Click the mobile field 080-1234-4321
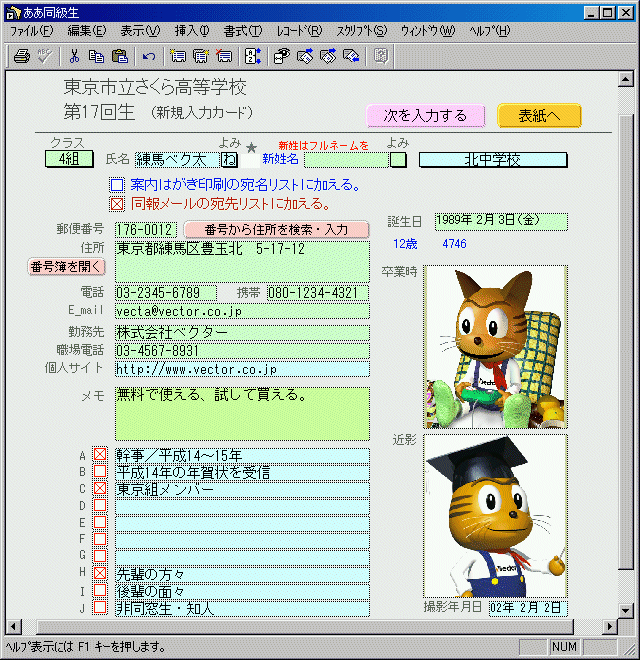Viewport: 640px width, 660px height. pyautogui.click(x=318, y=293)
